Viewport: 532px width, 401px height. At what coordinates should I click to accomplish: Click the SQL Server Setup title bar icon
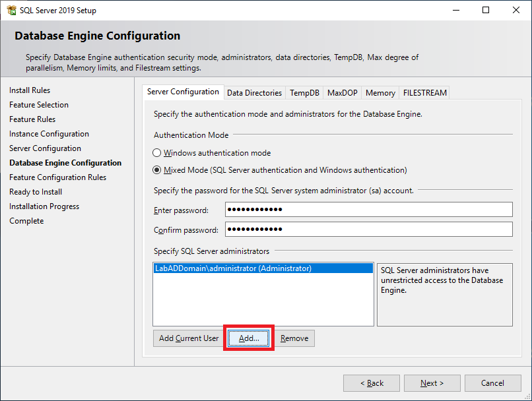pyautogui.click(x=11, y=10)
